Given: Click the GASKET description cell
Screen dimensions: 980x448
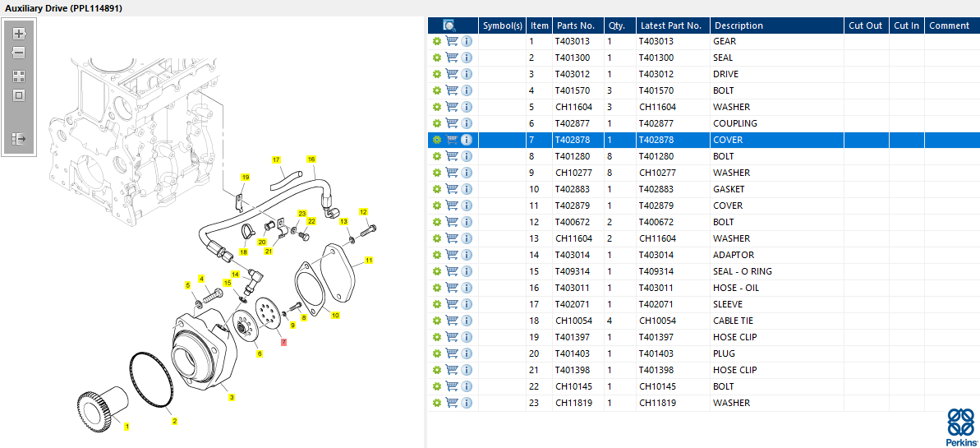Looking at the screenshot, I should click(777, 189).
